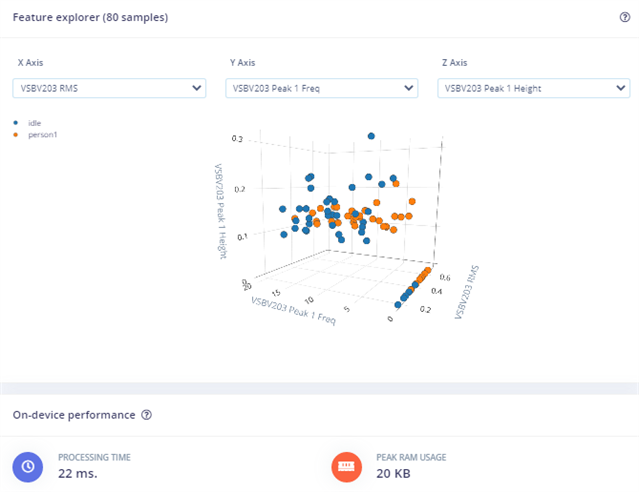Click the purple clock processing time icon
Viewport: 639px width, 492px height.
point(29,466)
